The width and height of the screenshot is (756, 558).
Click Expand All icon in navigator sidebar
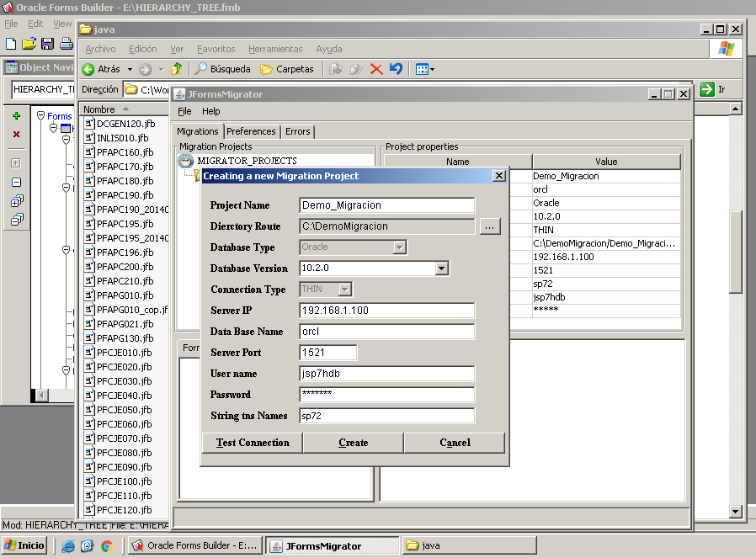pos(17,201)
